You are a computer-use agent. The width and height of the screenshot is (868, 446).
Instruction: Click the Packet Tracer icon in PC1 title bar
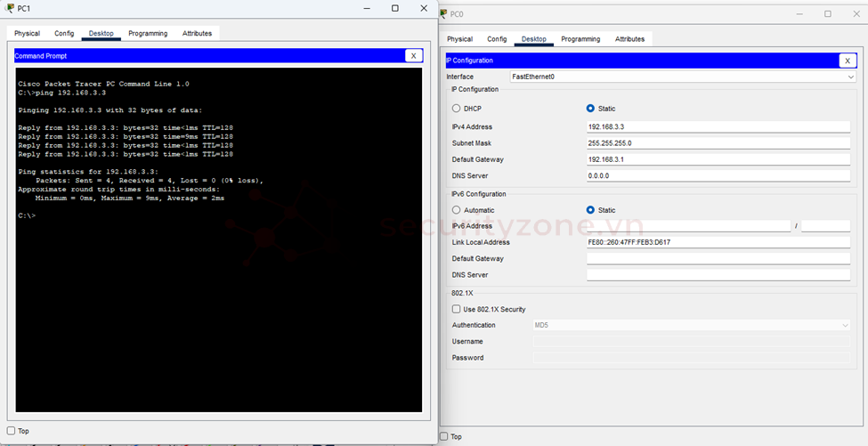[x=10, y=8]
